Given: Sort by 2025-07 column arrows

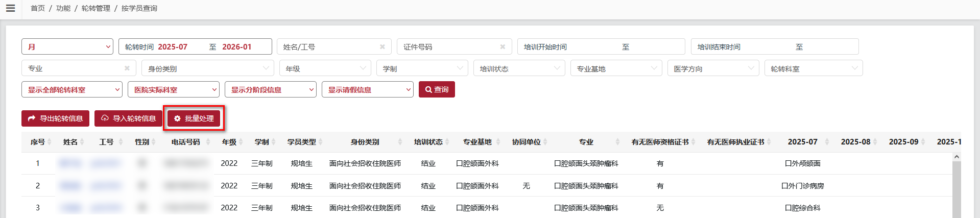Looking at the screenshot, I should (x=827, y=142).
